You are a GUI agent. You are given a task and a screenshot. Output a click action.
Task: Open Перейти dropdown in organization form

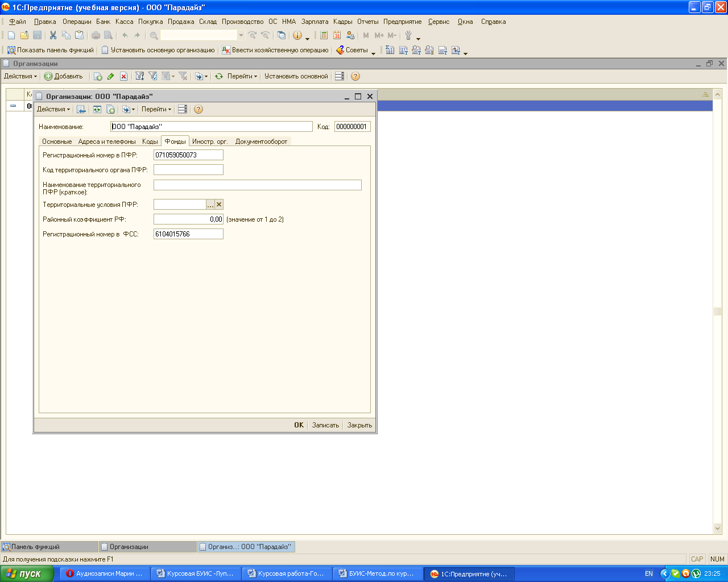(x=156, y=109)
